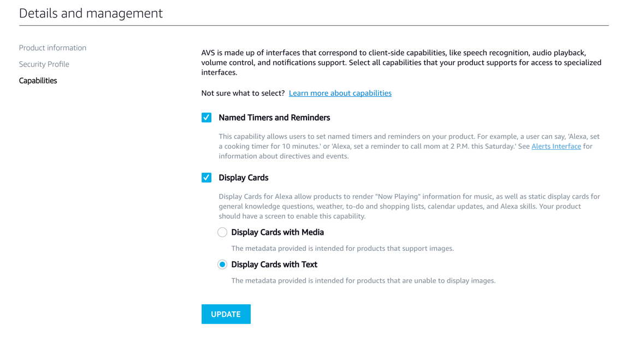Screen dimensions: 644x341
Task: Uncheck the Display Cards checkbox
Action: (x=206, y=178)
